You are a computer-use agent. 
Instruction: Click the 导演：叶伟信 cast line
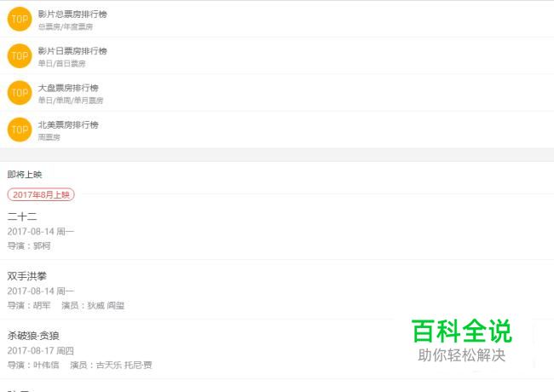pos(33,366)
